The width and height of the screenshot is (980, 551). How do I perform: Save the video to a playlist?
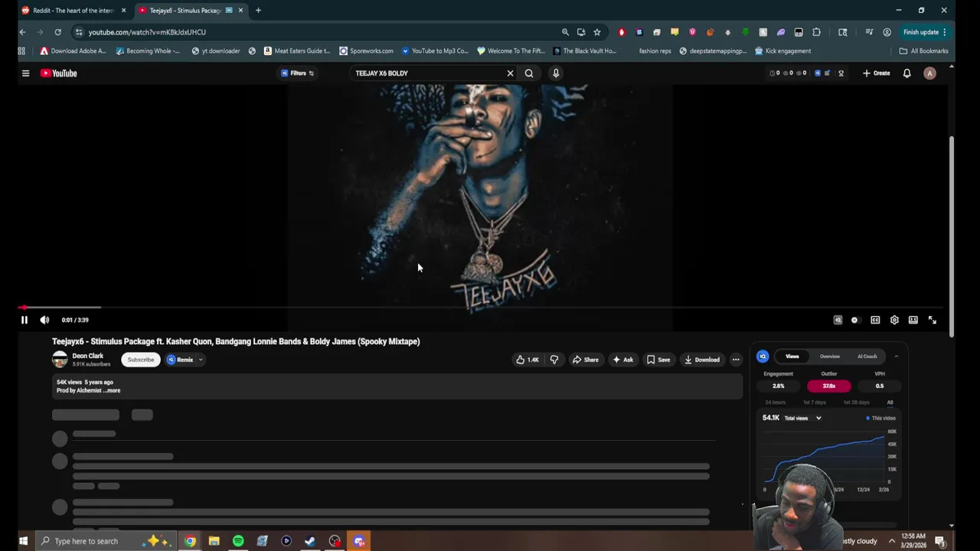[x=658, y=360]
